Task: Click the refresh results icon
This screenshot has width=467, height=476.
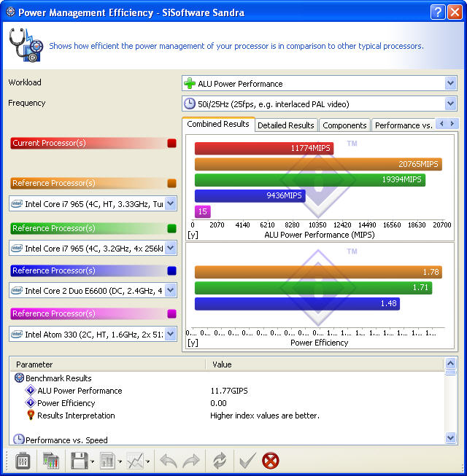Action: click(220, 461)
